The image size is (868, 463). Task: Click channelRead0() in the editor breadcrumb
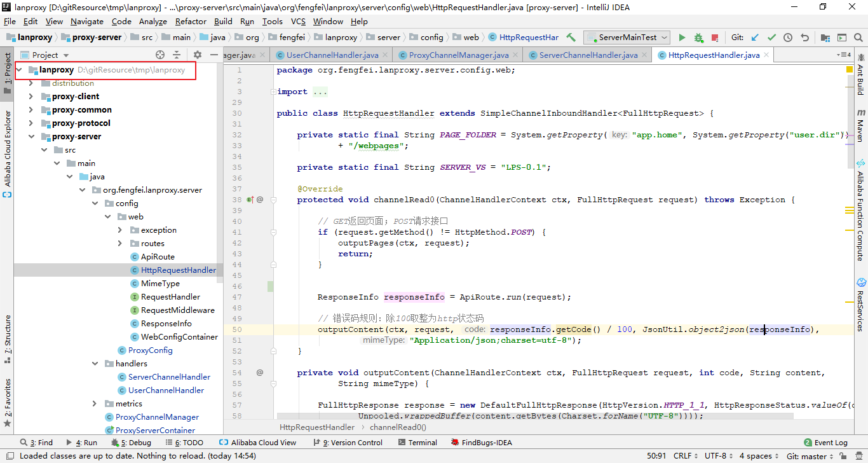point(398,427)
